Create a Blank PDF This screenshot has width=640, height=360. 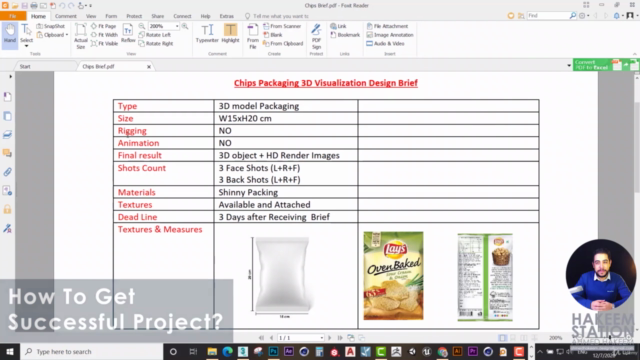(273, 35)
